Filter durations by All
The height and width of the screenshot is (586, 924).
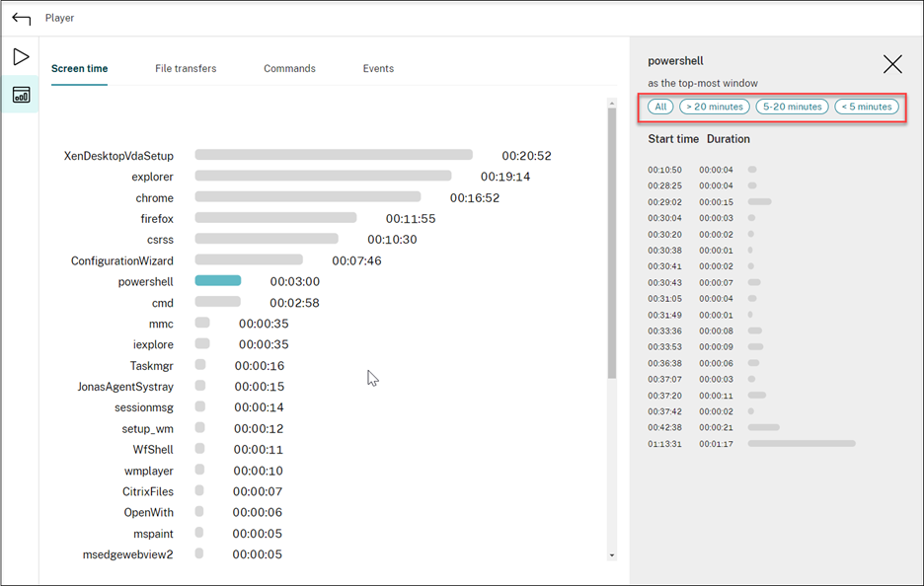(660, 107)
